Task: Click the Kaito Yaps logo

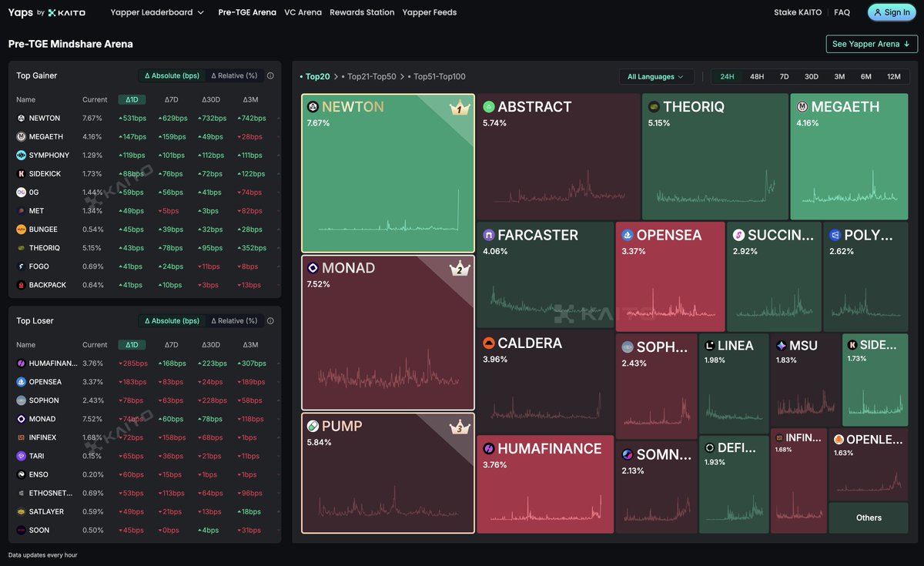Action: coord(46,12)
